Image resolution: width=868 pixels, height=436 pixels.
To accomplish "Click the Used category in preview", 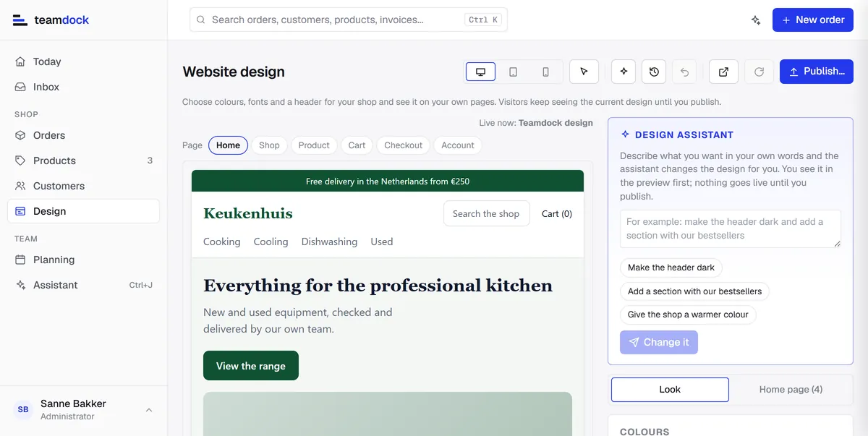I will [x=382, y=241].
